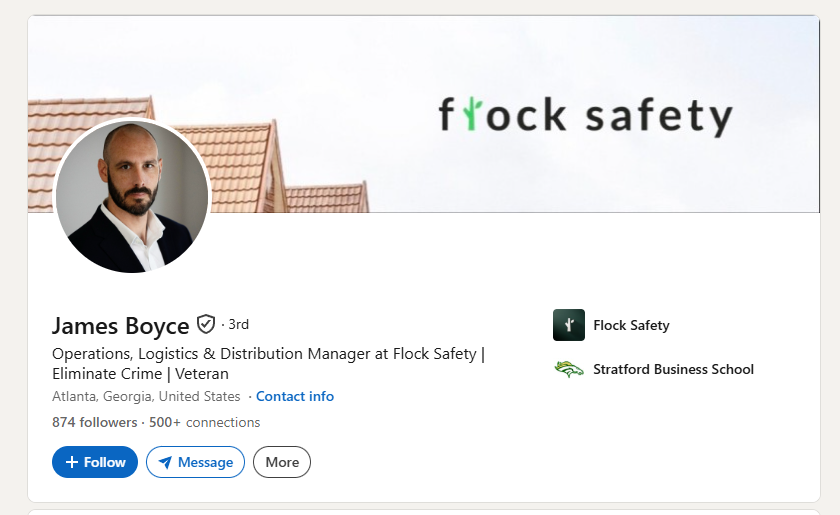Click the Operations, Logistics & Distribution headline text

(268, 363)
